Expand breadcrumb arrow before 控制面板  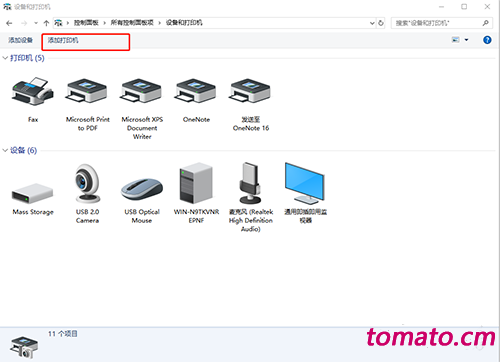click(x=68, y=23)
